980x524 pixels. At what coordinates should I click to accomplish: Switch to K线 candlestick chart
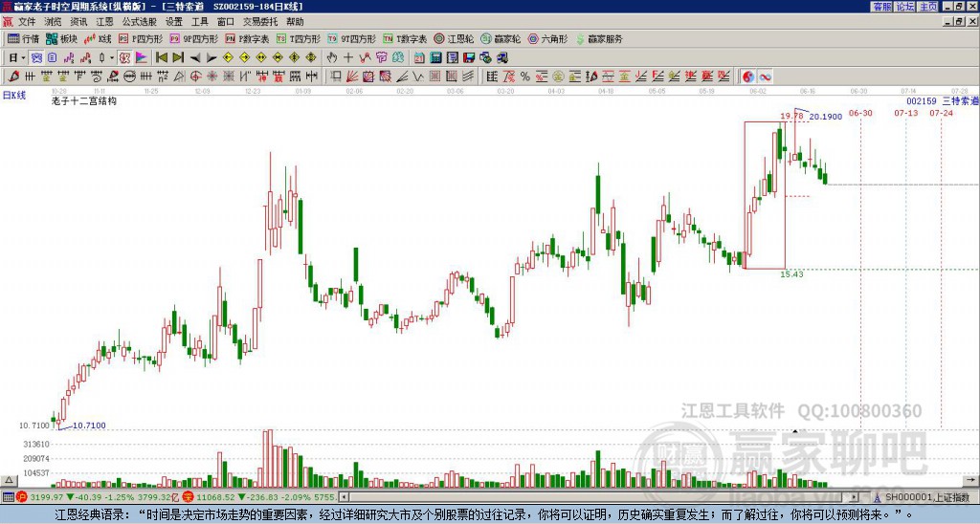[99, 38]
